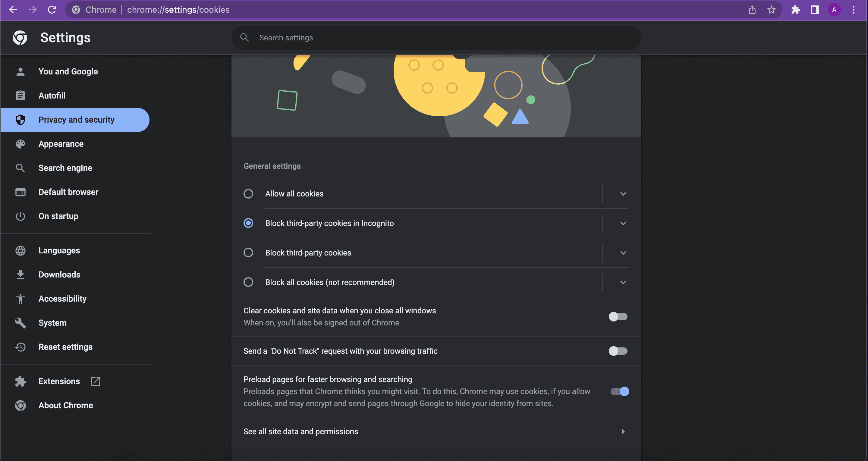Click the Search Engine magnifier icon
This screenshot has width=868, height=461.
20,168
